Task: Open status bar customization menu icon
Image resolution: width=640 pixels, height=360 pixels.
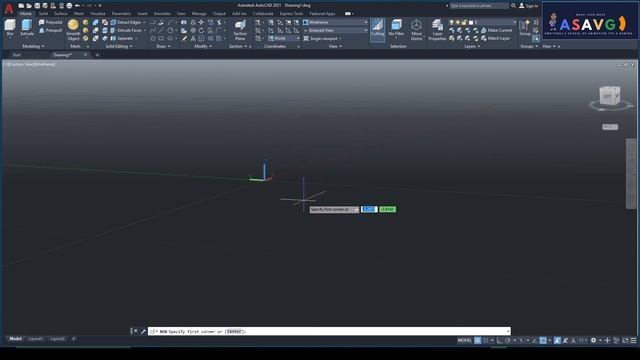Action: pyautogui.click(x=633, y=340)
